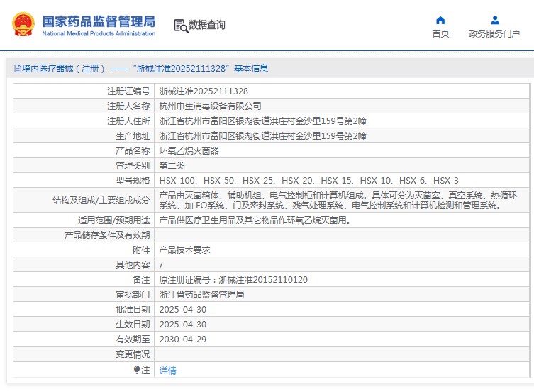Open 政务服务门户 text link
Image resolution: width=534 pixels, height=392 pixels.
494,34
